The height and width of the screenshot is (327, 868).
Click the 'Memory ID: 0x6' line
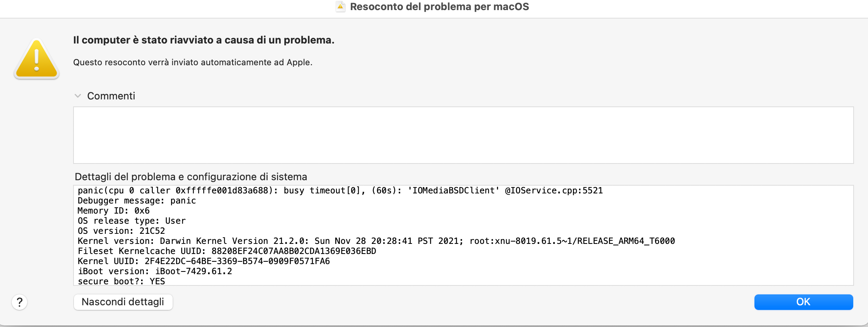pos(114,211)
